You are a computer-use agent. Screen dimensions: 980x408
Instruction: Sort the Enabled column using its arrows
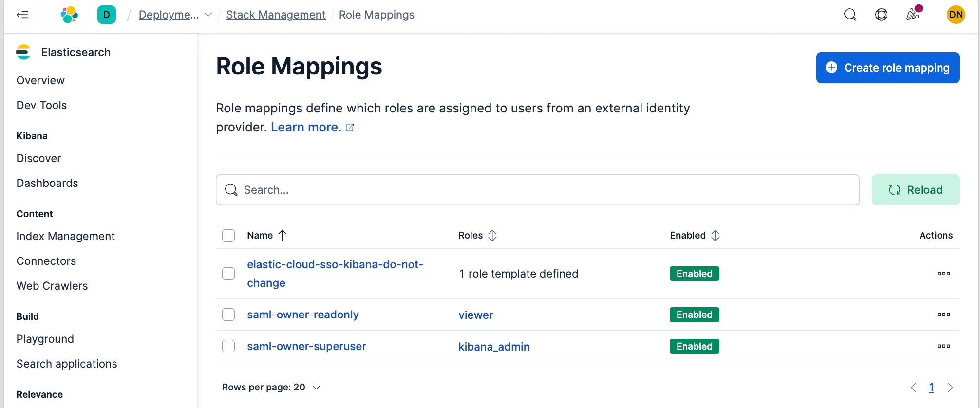click(715, 236)
